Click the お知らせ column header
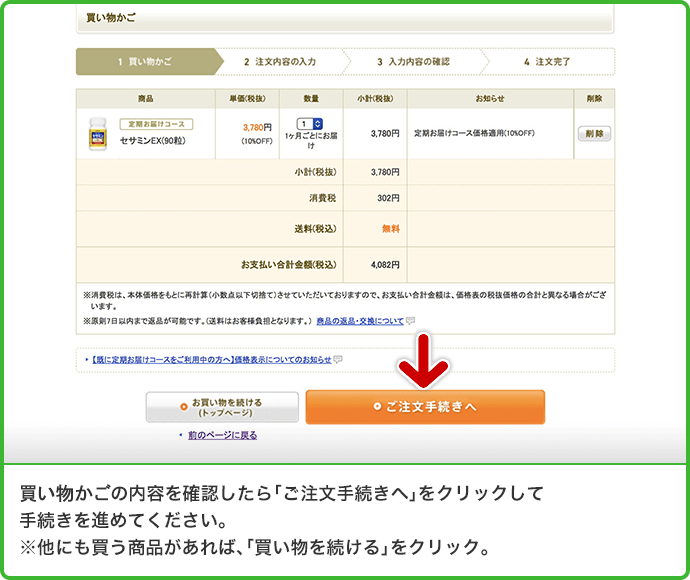The height and width of the screenshot is (580, 690). [x=490, y=99]
